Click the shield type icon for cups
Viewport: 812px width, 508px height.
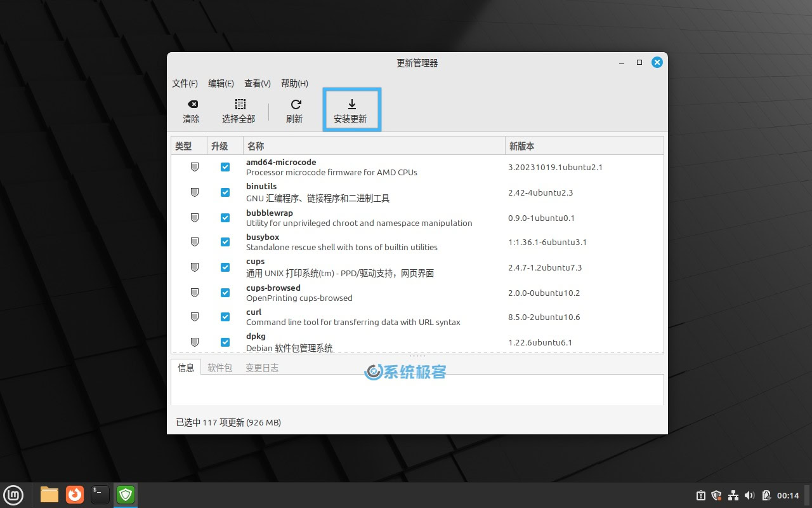[x=195, y=267]
